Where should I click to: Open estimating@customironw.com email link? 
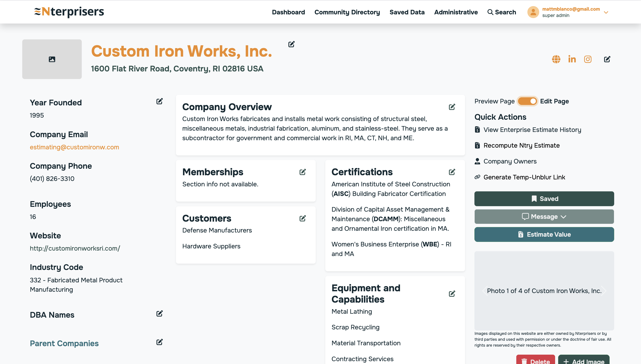point(74,147)
